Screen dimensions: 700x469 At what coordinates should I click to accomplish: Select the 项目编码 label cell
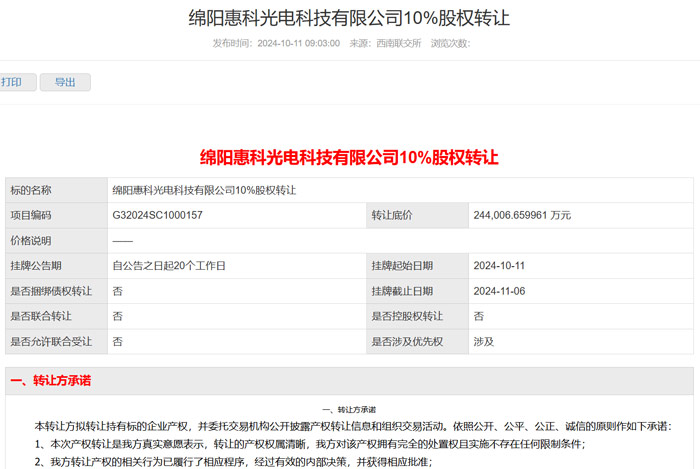pyautogui.click(x=56, y=216)
